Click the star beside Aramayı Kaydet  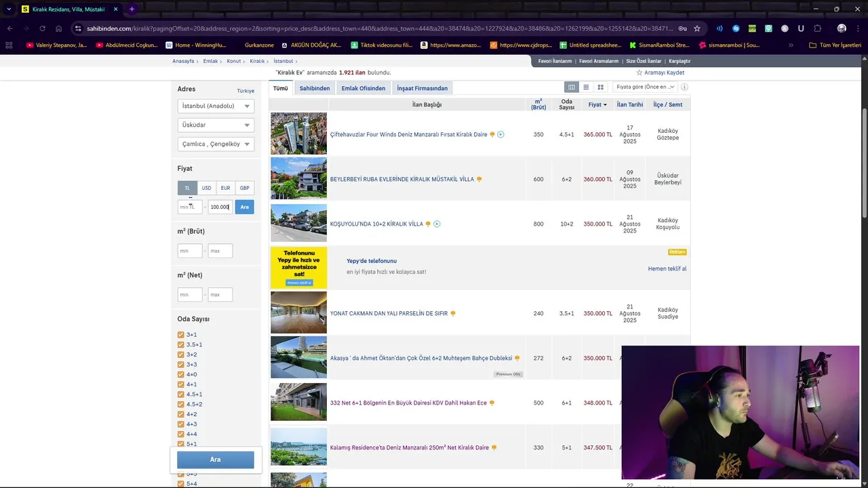point(639,73)
